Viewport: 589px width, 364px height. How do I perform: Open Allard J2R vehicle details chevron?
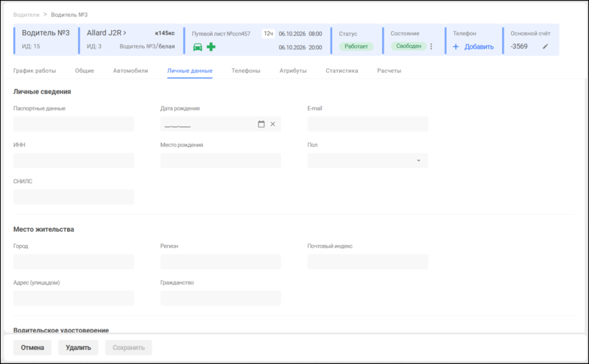click(124, 33)
